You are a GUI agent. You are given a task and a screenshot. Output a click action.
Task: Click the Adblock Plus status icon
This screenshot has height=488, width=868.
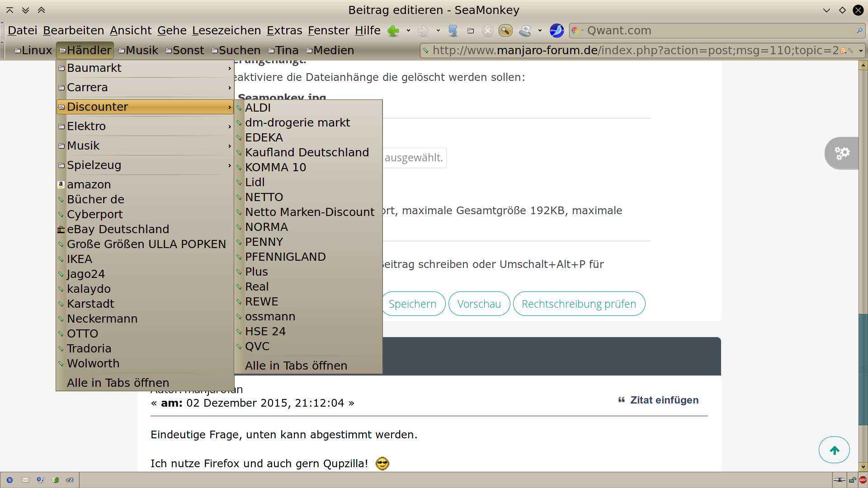click(863, 480)
